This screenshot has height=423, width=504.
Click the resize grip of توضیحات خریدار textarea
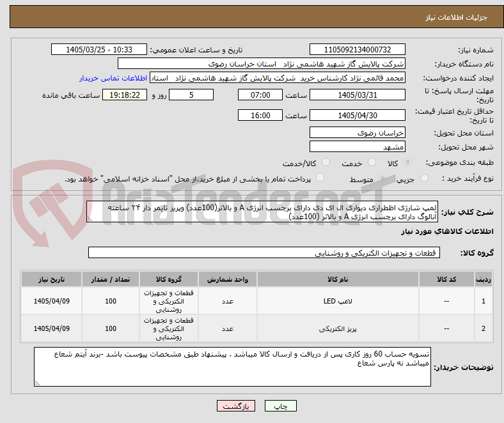pyautogui.click(x=37, y=383)
